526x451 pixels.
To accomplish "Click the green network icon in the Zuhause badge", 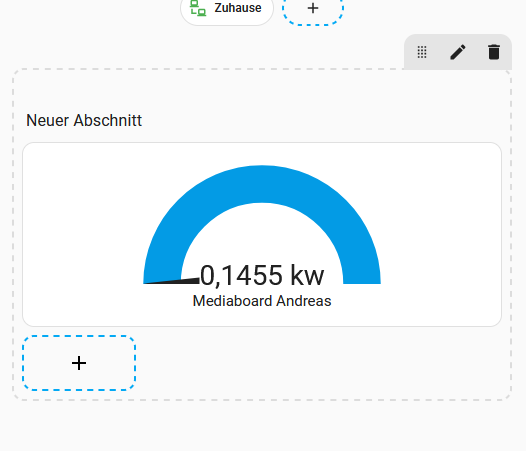I will pos(198,8).
